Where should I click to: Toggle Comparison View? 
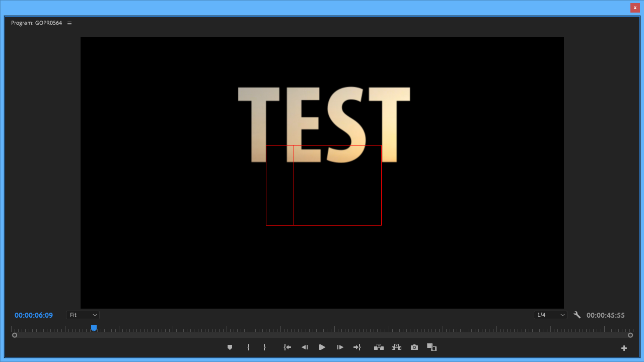pos(432,347)
